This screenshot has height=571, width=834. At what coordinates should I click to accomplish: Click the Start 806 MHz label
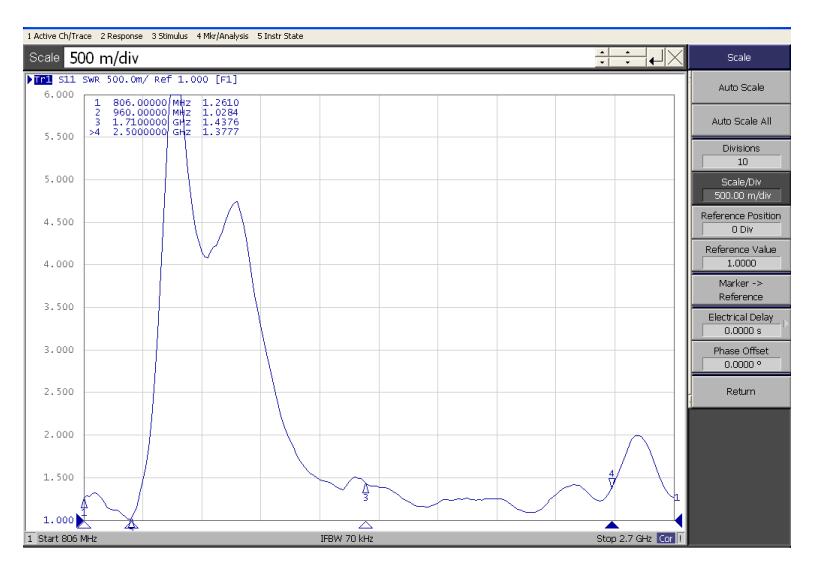click(x=68, y=539)
